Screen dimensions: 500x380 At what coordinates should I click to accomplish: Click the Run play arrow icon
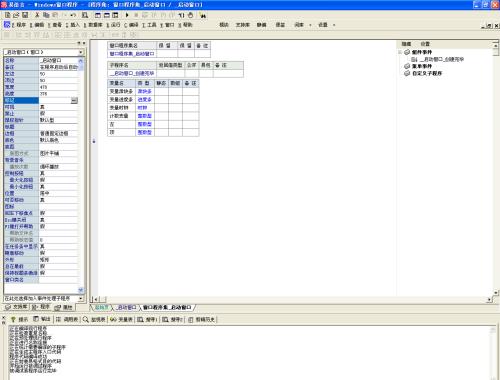point(127,15)
